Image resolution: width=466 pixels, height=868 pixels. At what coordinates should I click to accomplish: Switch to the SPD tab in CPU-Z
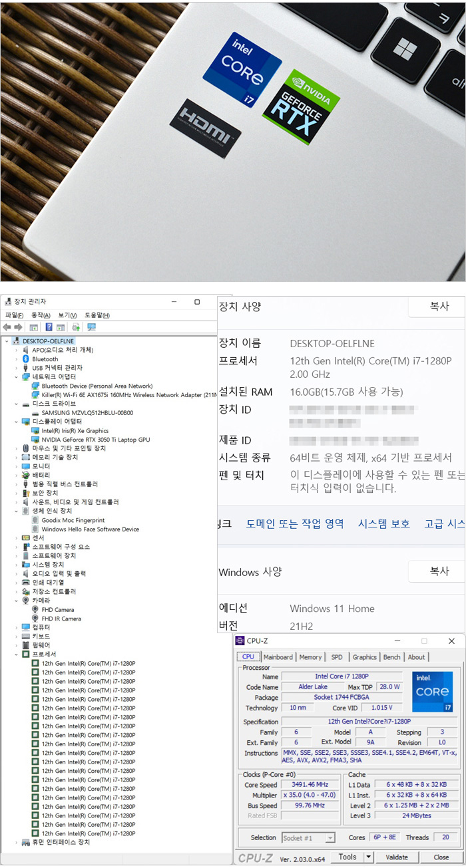pos(337,657)
